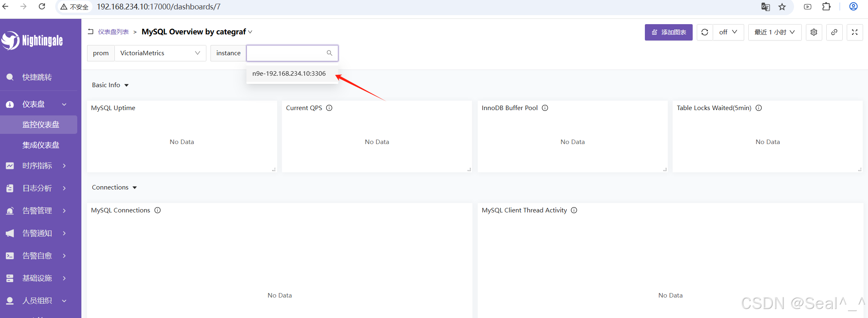Open the browser profile avatar
This screenshot has width=868, height=318.
click(853, 7)
